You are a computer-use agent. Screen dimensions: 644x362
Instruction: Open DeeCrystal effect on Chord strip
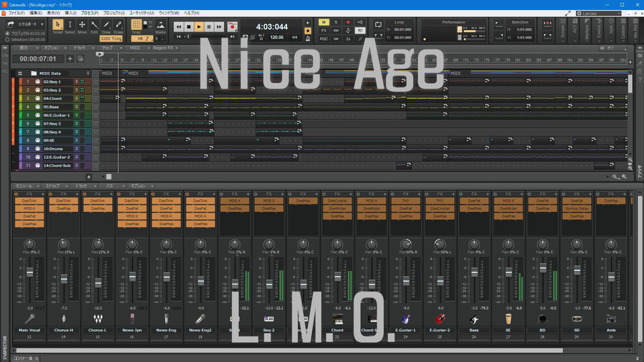[x=337, y=200]
